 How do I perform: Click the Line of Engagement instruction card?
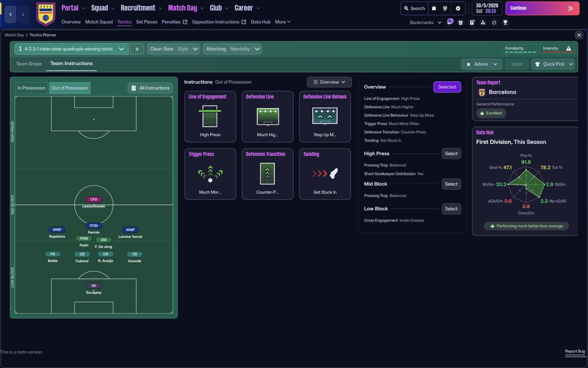pyautogui.click(x=210, y=116)
